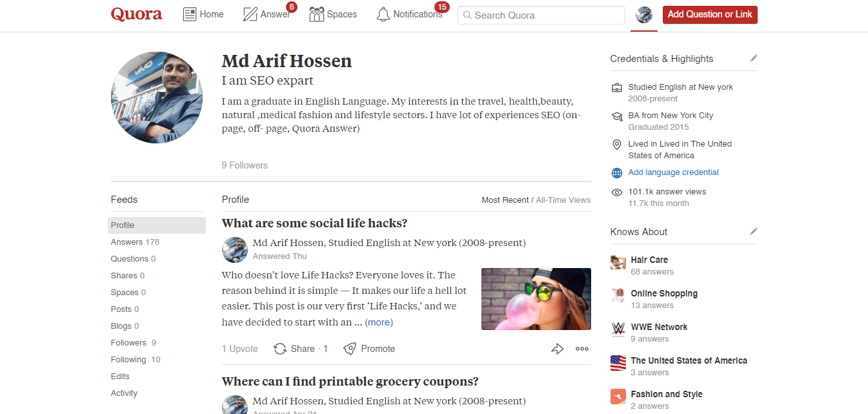The image size is (868, 414).
Task: Edit Knows About pencil icon
Action: (753, 231)
